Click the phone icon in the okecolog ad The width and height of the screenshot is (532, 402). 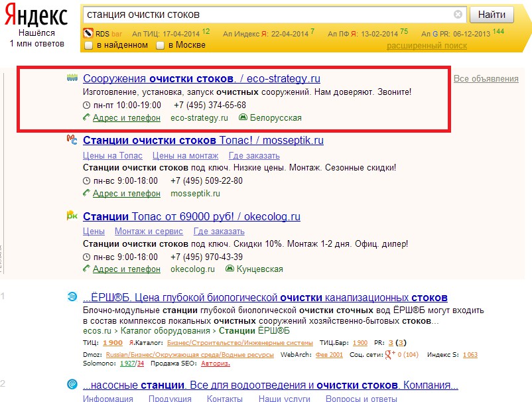tap(86, 269)
